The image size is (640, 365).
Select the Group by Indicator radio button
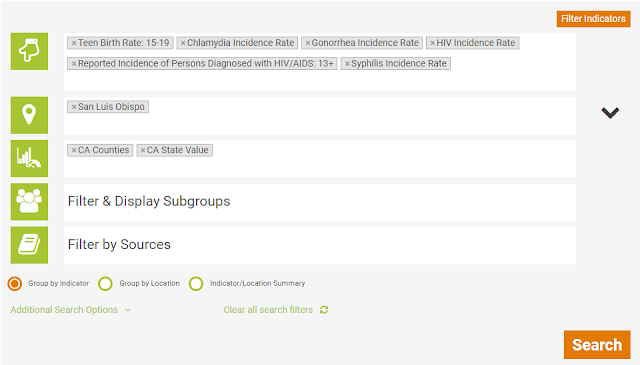point(15,284)
